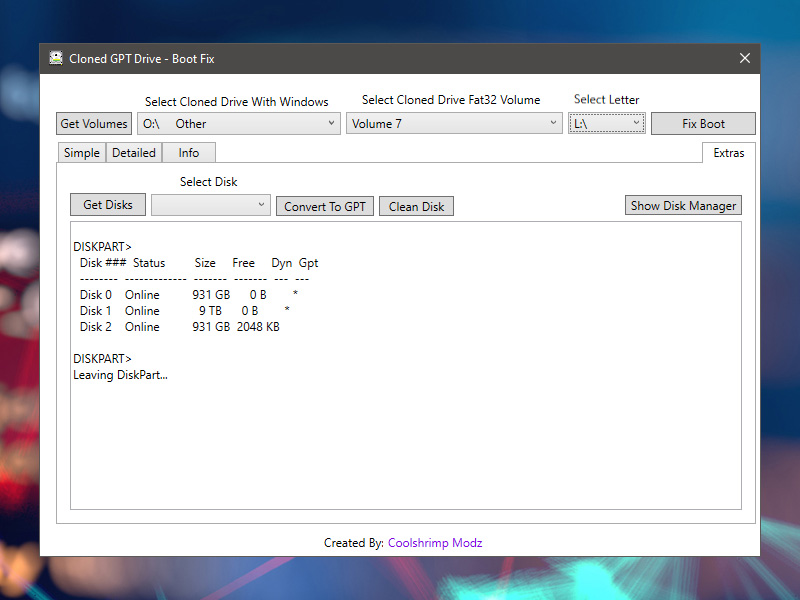
Task: Click the Disk 2 row in output
Action: [180, 327]
